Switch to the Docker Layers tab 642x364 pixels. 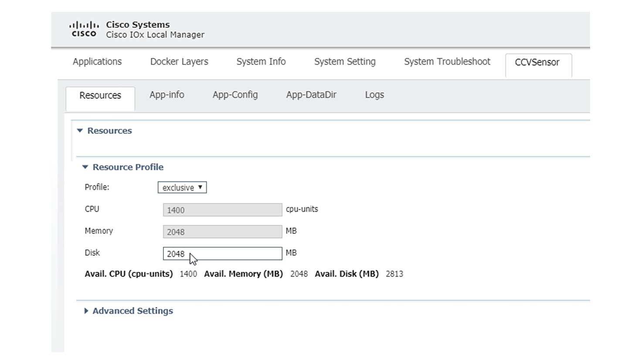(179, 62)
